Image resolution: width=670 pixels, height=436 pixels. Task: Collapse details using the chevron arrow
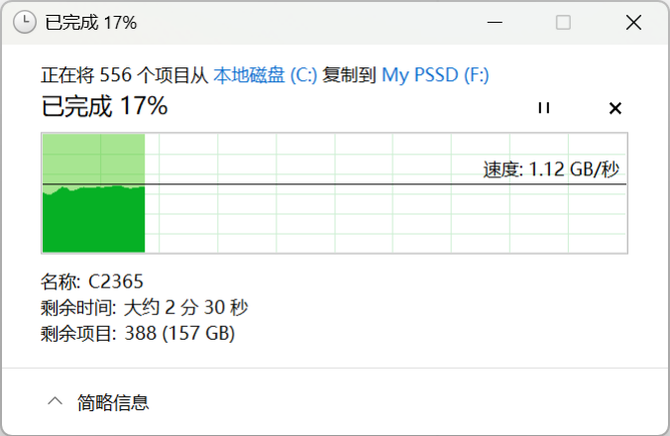[x=54, y=402]
